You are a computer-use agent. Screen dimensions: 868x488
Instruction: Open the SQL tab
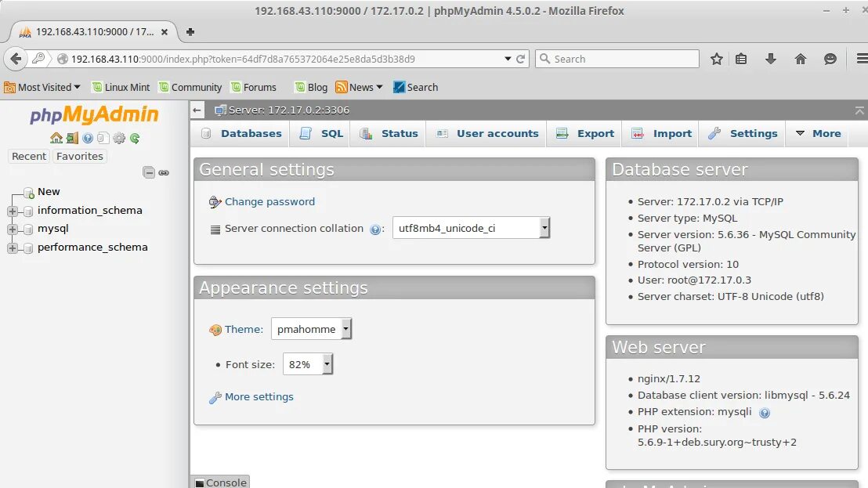click(321, 133)
